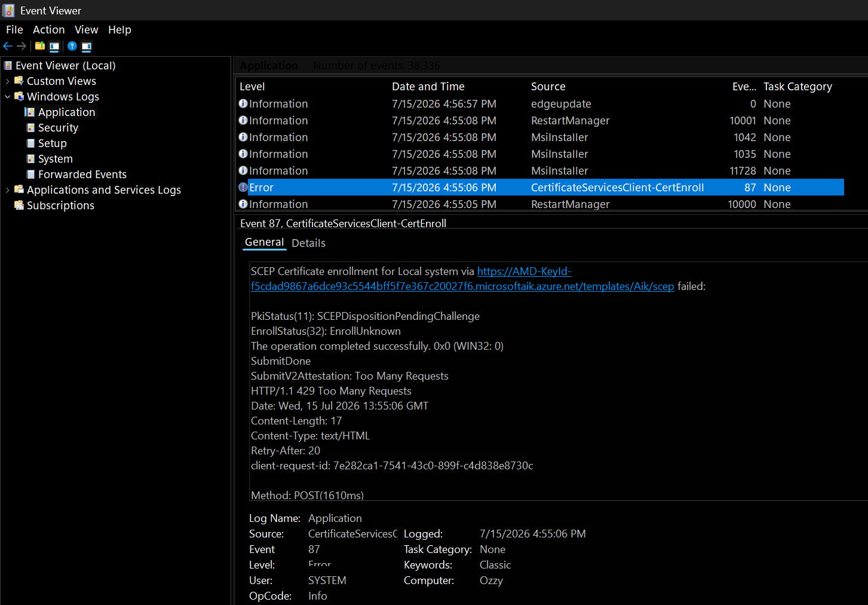868x605 pixels.
Task: Click the Application log icon in tree
Action: [30, 112]
